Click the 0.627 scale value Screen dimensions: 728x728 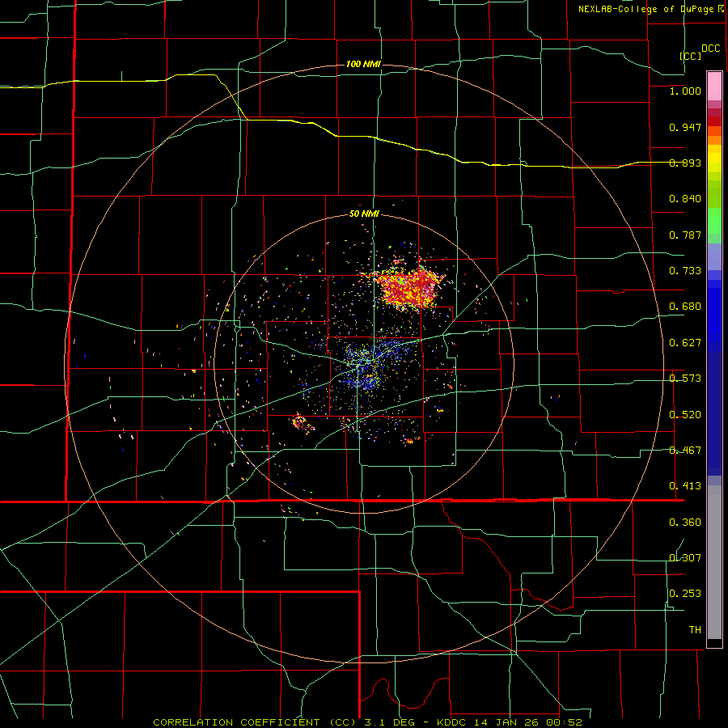685,343
